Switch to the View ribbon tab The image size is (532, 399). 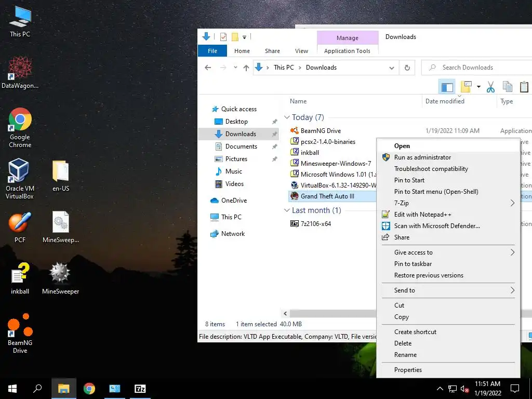click(302, 51)
